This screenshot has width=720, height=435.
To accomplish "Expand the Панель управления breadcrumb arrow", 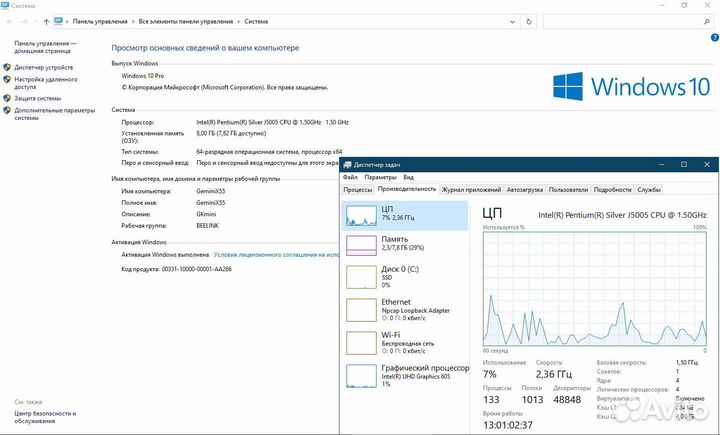I will pyautogui.click(x=132, y=20).
